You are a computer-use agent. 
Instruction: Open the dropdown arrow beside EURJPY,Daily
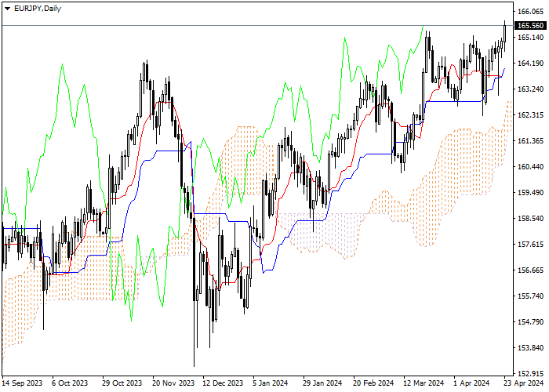[7, 9]
